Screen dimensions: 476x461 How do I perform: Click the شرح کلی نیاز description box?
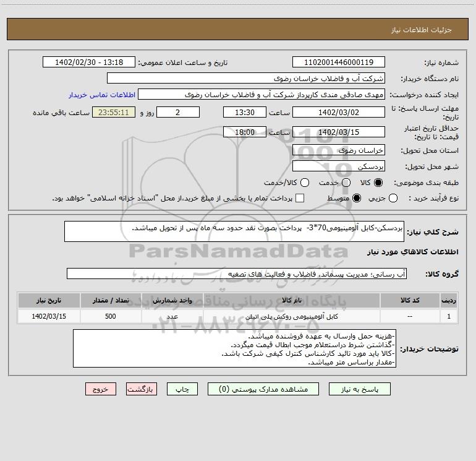point(234,231)
